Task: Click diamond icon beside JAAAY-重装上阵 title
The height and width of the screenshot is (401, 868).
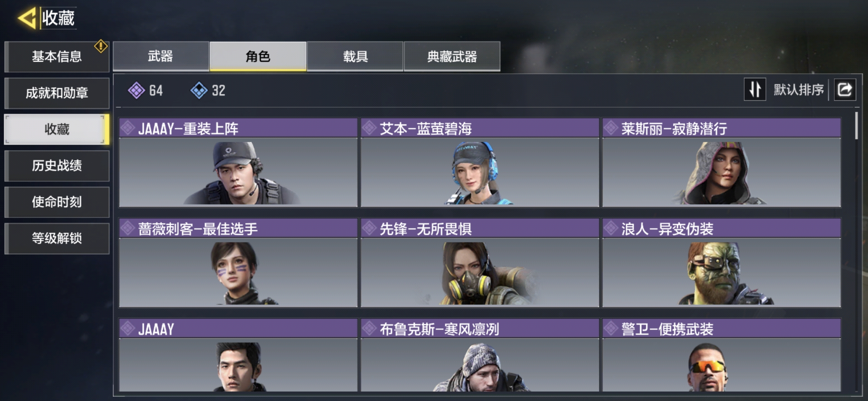Action: 128,128
